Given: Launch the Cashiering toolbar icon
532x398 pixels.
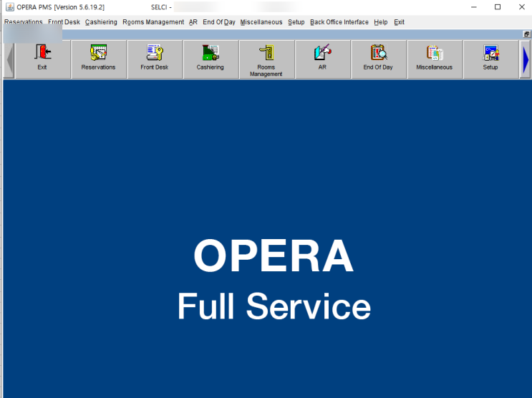Looking at the screenshot, I should (x=211, y=59).
